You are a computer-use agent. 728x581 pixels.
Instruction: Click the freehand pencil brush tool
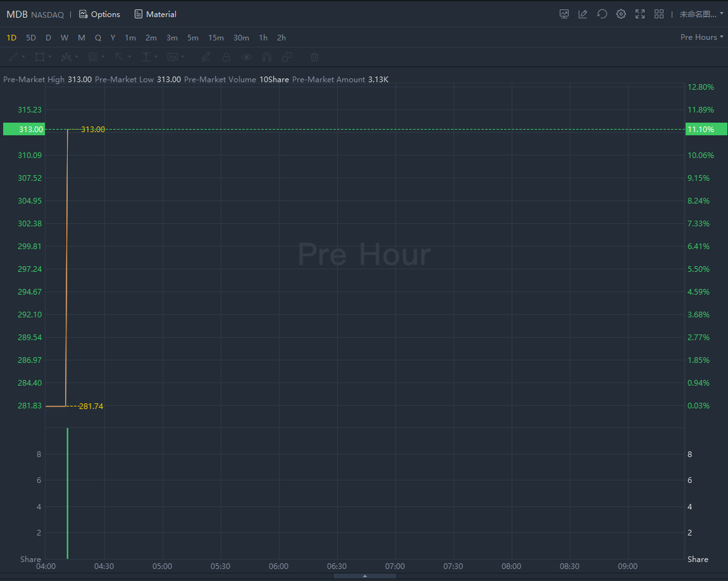pyautogui.click(x=206, y=57)
